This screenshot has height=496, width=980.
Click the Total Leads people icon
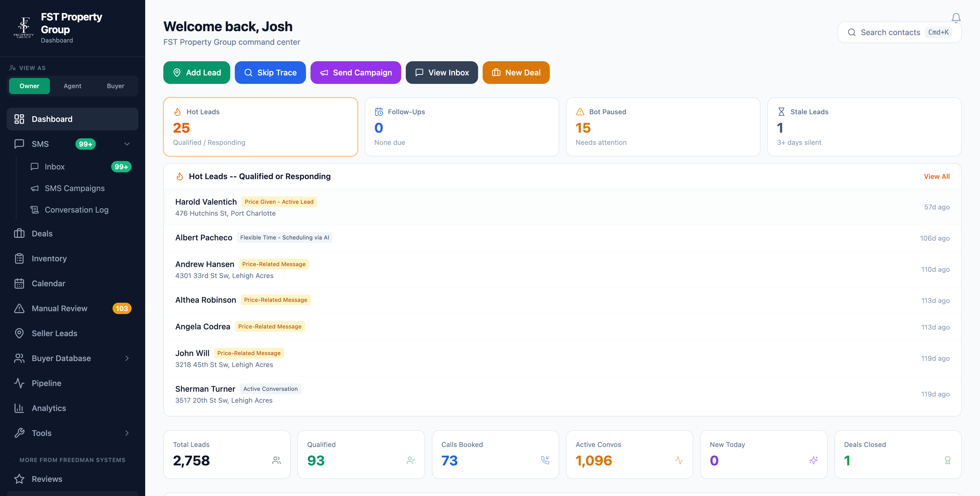click(x=276, y=460)
